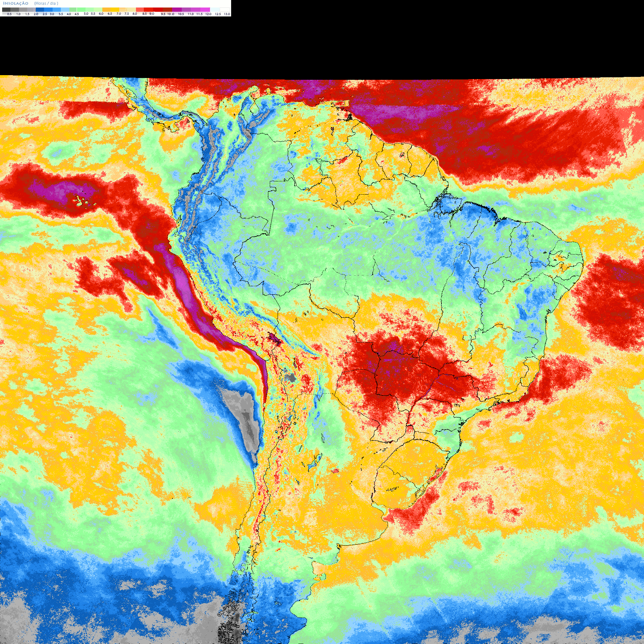This screenshot has width=644, height=644.
Task: Click the '9.0' legend value
Action: [152, 14]
